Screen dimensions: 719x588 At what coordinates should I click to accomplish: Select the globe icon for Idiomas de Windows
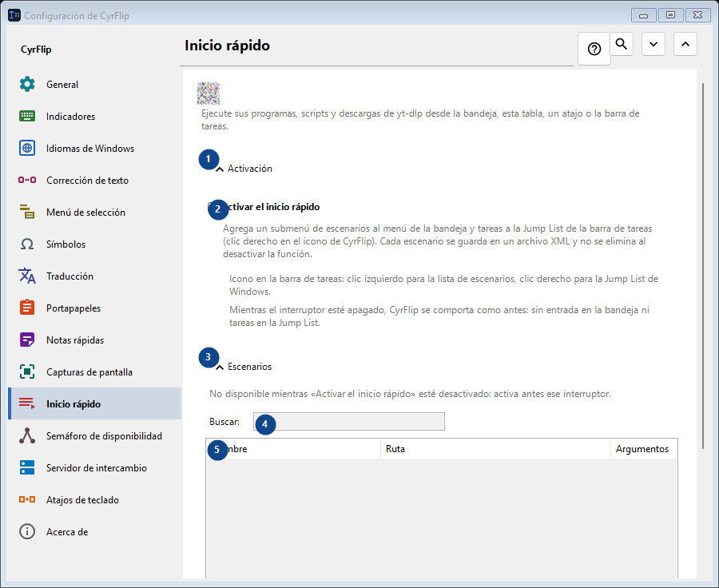27,148
